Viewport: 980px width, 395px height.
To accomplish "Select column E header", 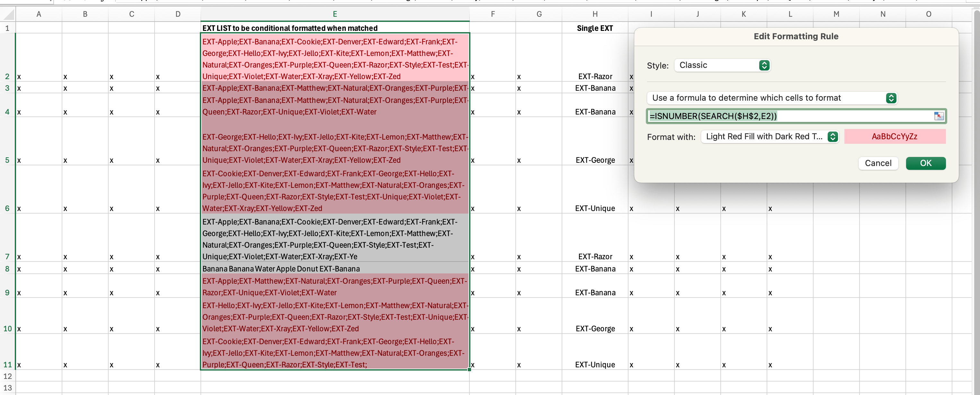I will [335, 14].
